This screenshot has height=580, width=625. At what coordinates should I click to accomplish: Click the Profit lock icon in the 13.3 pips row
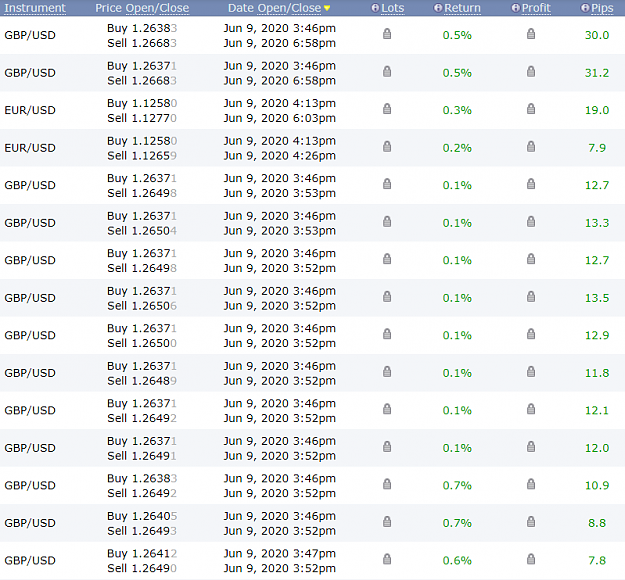coord(531,222)
